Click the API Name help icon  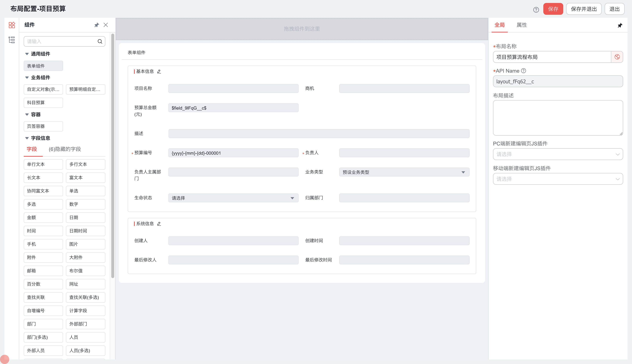click(x=524, y=71)
